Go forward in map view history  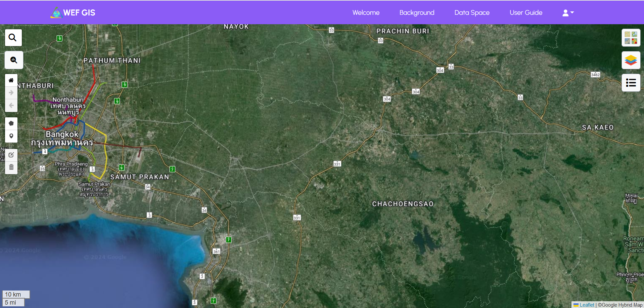point(11,93)
